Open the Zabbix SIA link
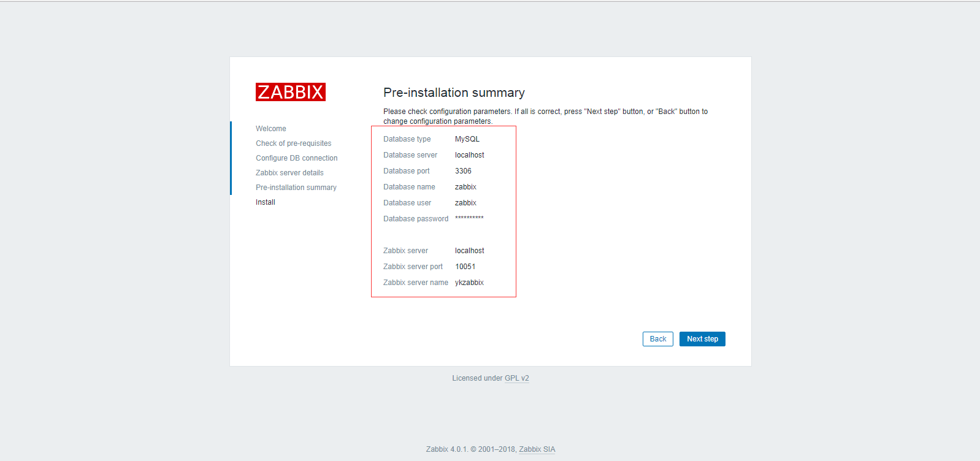 click(x=537, y=449)
